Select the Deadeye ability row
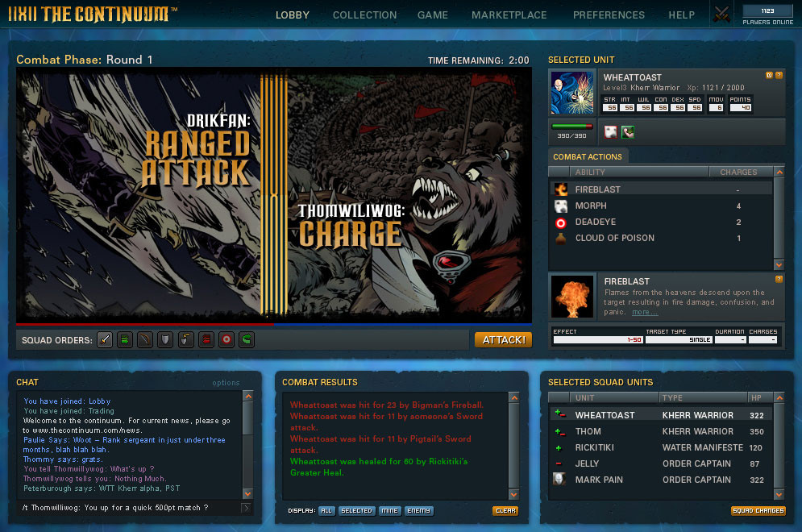 [661, 222]
